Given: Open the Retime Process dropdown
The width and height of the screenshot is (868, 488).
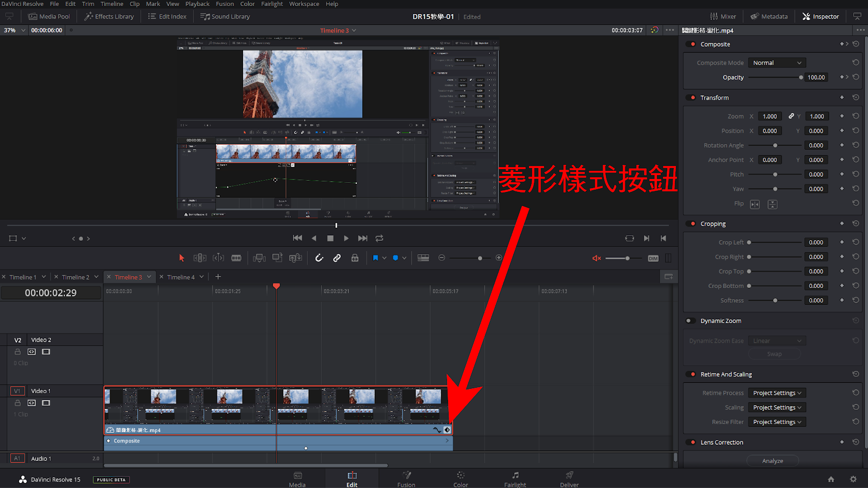Looking at the screenshot, I should pos(777,393).
